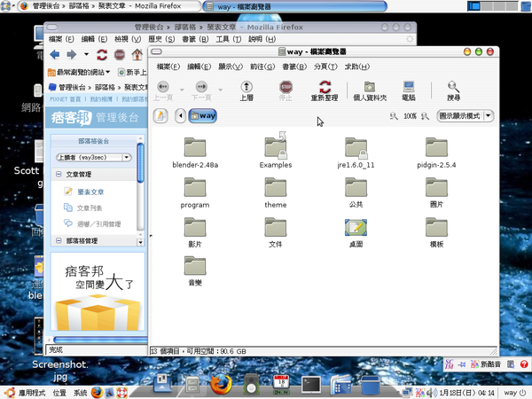Open the 應用程式 panel menu

pyautogui.click(x=32, y=393)
